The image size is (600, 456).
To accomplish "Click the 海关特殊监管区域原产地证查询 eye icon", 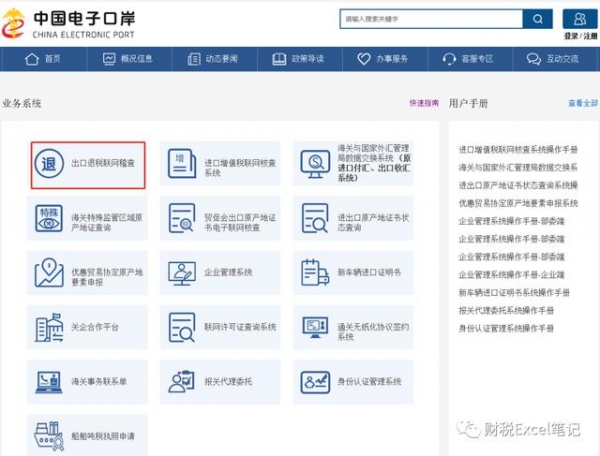I will click(49, 218).
